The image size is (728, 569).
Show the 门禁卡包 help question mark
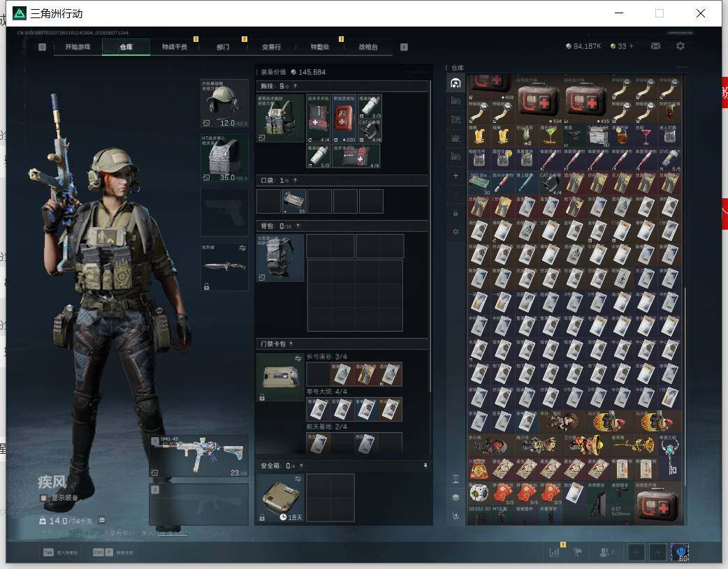point(291,344)
